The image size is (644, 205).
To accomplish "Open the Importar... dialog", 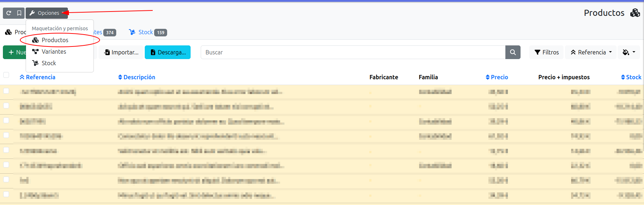I will pos(121,52).
